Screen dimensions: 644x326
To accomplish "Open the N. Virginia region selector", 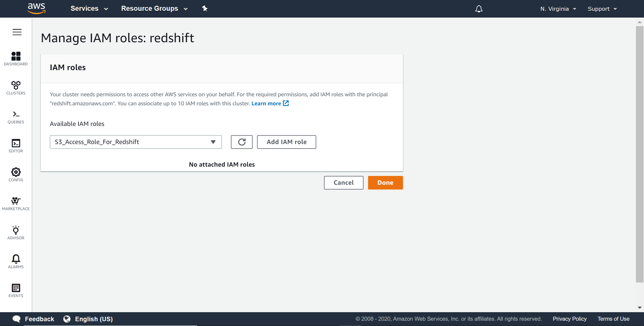I will [x=558, y=9].
